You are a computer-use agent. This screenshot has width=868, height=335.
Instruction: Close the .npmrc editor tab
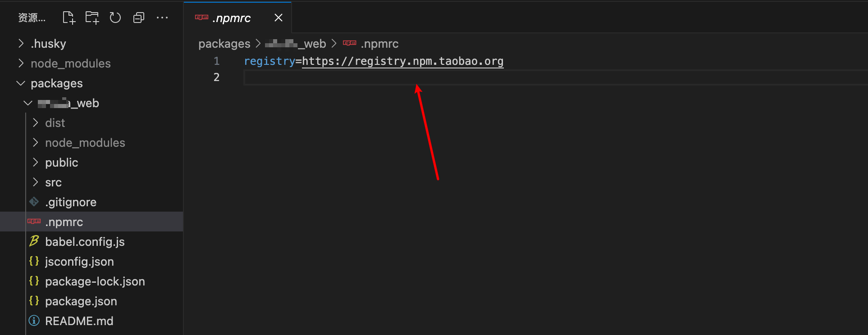click(x=279, y=18)
